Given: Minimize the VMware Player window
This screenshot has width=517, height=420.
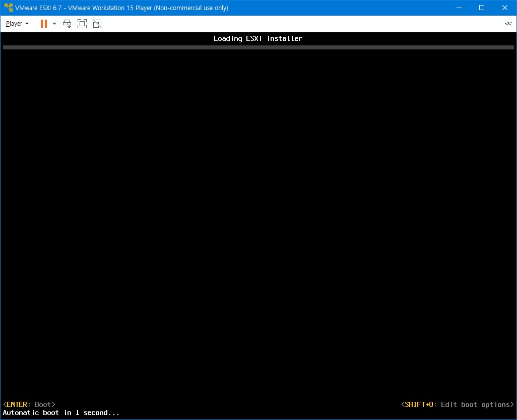Looking at the screenshot, I should 459,8.
